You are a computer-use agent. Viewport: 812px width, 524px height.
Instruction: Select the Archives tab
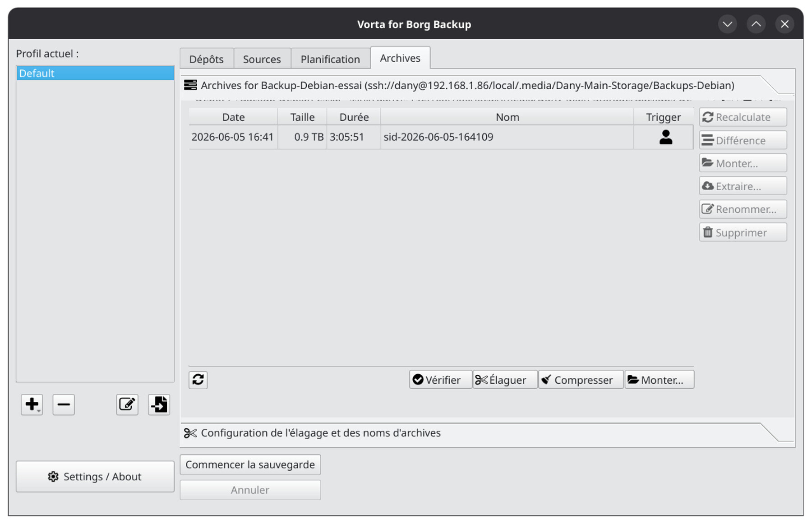pos(400,58)
